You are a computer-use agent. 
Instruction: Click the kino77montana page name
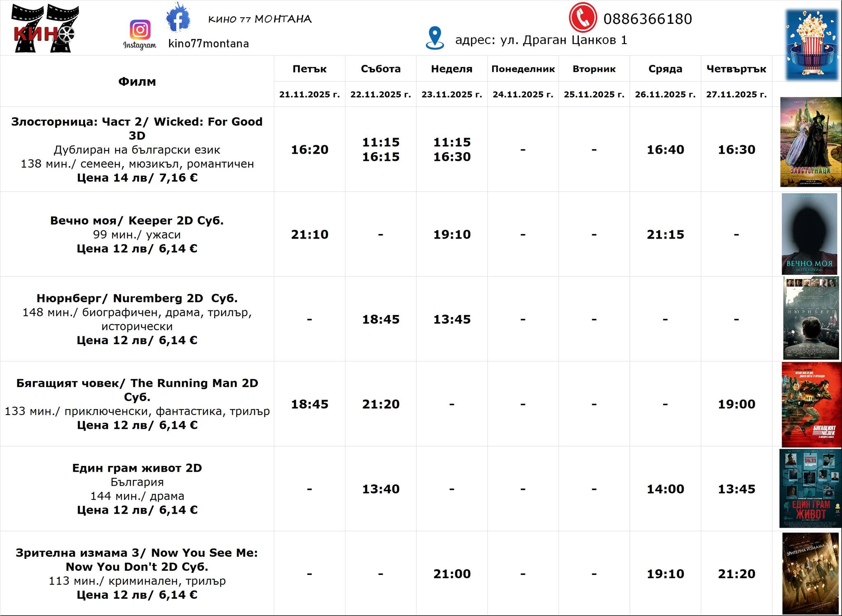coord(208,44)
